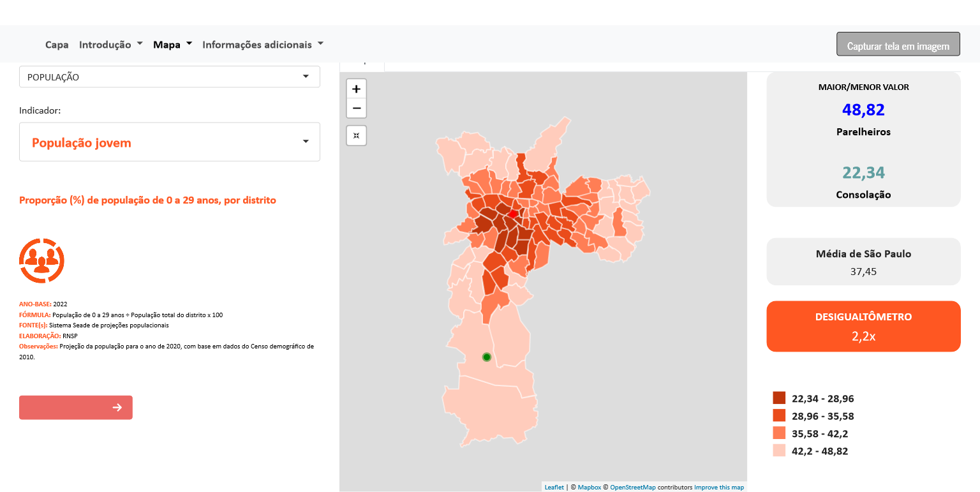Image resolution: width=980 pixels, height=492 pixels.
Task: Click the reset map view icon
Action: pyautogui.click(x=356, y=135)
